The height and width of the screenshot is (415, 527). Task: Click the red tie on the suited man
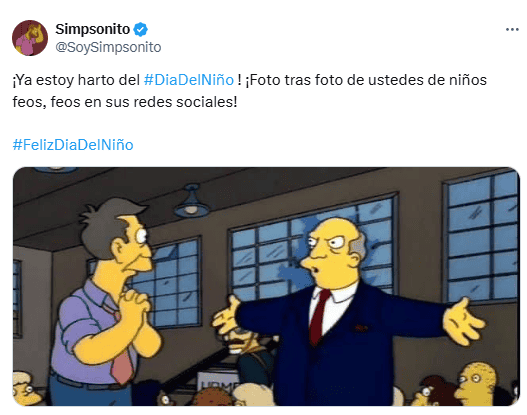(319, 318)
